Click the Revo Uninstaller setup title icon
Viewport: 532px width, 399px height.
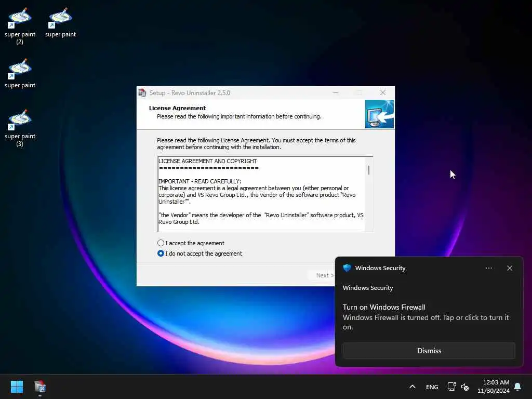[x=142, y=92]
